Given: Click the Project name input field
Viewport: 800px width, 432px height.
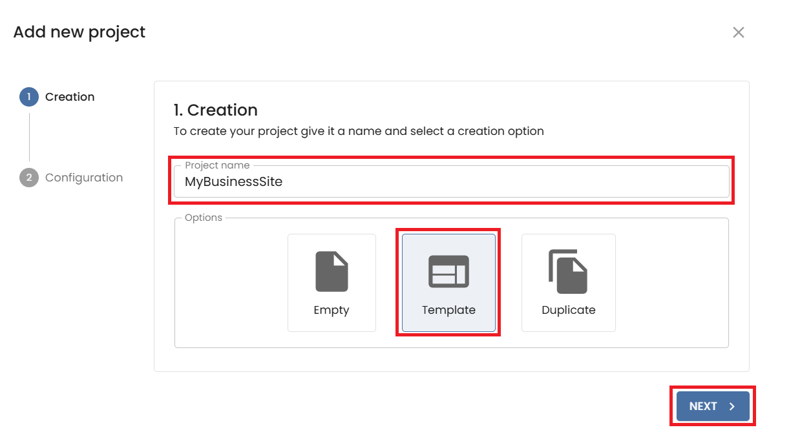Looking at the screenshot, I should tap(452, 182).
